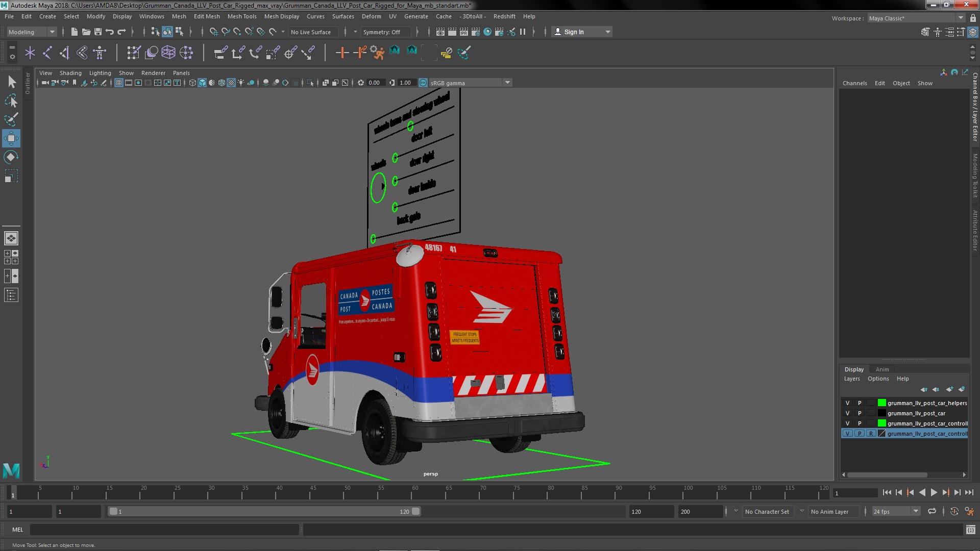Open the Lattice deformer shelf icon
Image resolution: width=980 pixels, height=551 pixels.
168,53
